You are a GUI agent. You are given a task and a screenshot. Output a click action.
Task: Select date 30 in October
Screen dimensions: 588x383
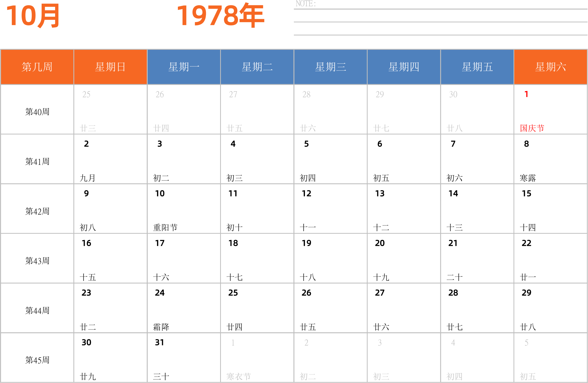click(x=87, y=342)
